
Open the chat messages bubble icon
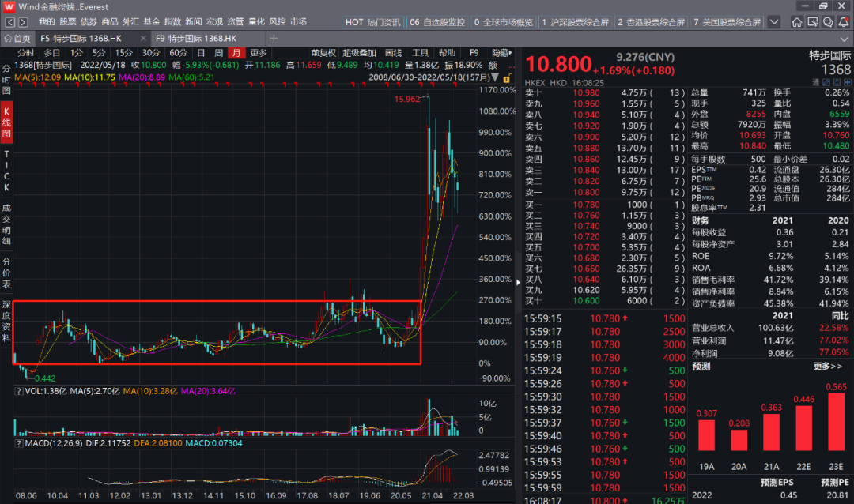[827, 22]
